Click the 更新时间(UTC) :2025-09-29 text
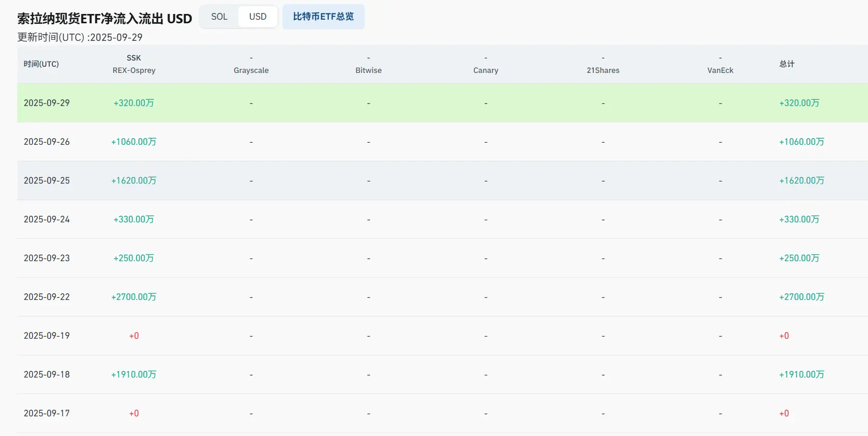868x436 pixels. [x=80, y=37]
